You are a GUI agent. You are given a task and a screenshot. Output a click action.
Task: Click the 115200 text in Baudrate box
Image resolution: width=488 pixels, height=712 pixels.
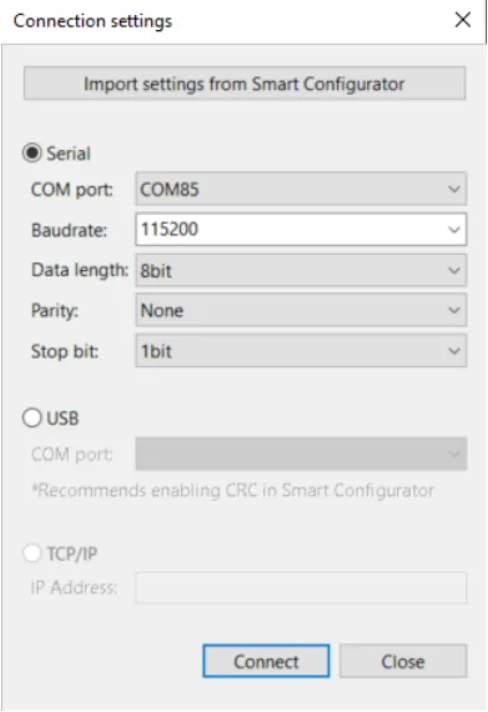click(x=169, y=229)
